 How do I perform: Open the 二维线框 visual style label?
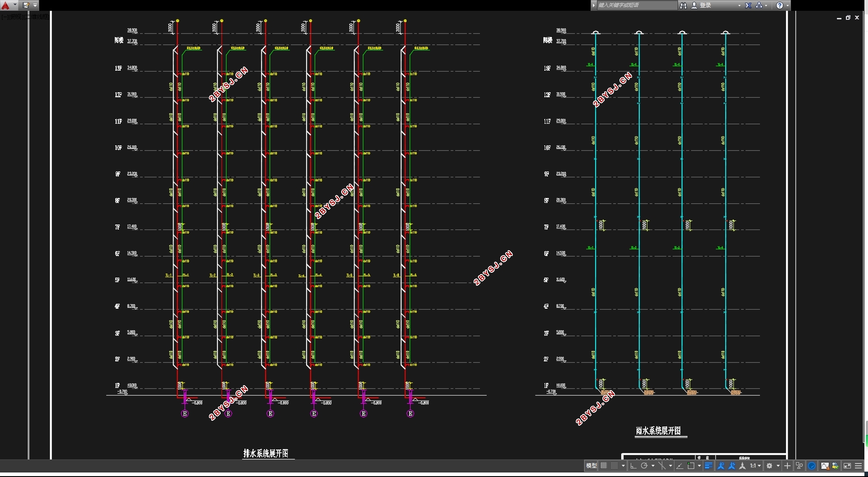37,17
